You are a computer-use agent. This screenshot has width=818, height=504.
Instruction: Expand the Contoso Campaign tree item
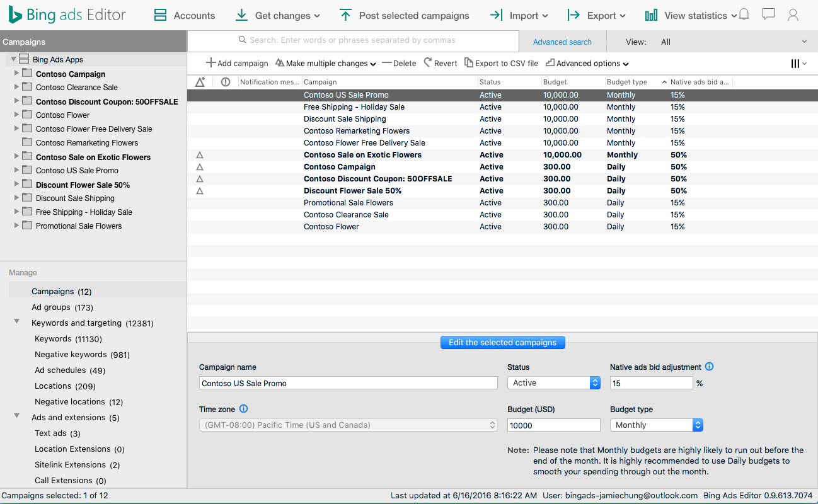click(16, 73)
